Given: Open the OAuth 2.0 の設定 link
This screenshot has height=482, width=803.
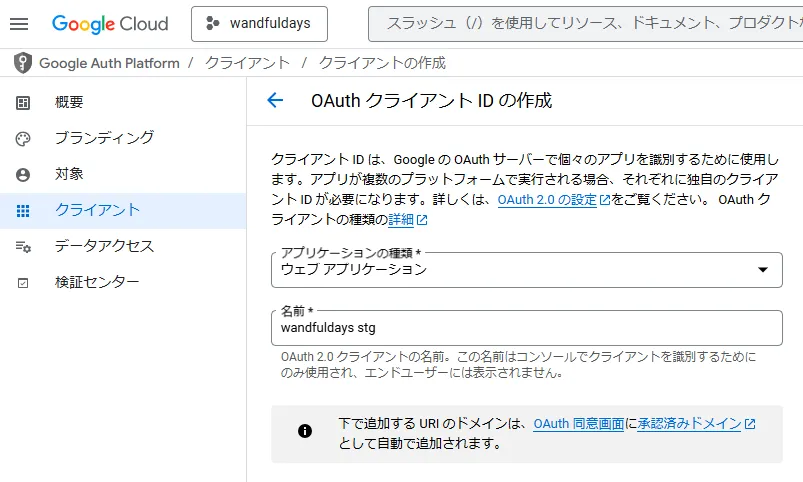Looking at the screenshot, I should 547,200.
